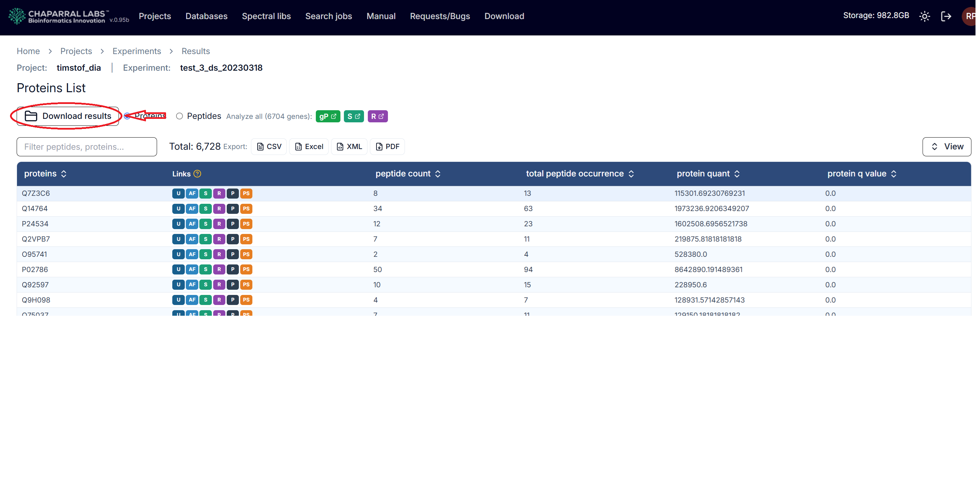Select the Proteins radio button
Viewport: 980px width, 480px height.
pos(127,116)
